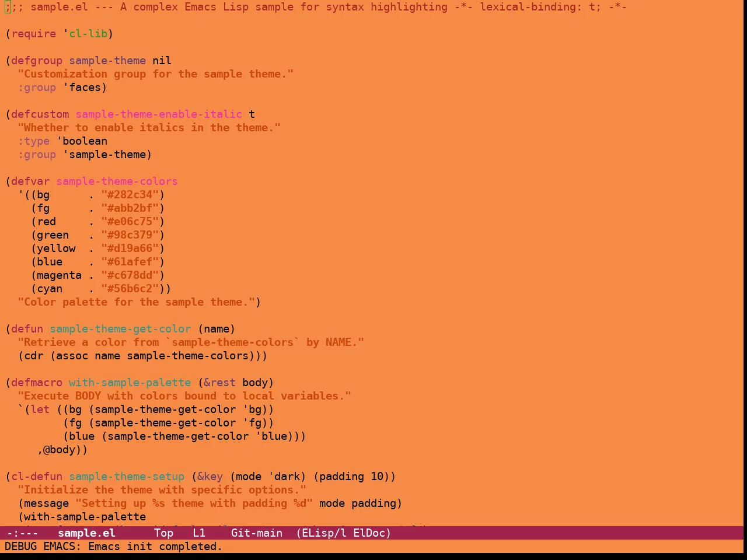The height and width of the screenshot is (560, 747).
Task: Click the L1 line number indicator
Action: 199,533
